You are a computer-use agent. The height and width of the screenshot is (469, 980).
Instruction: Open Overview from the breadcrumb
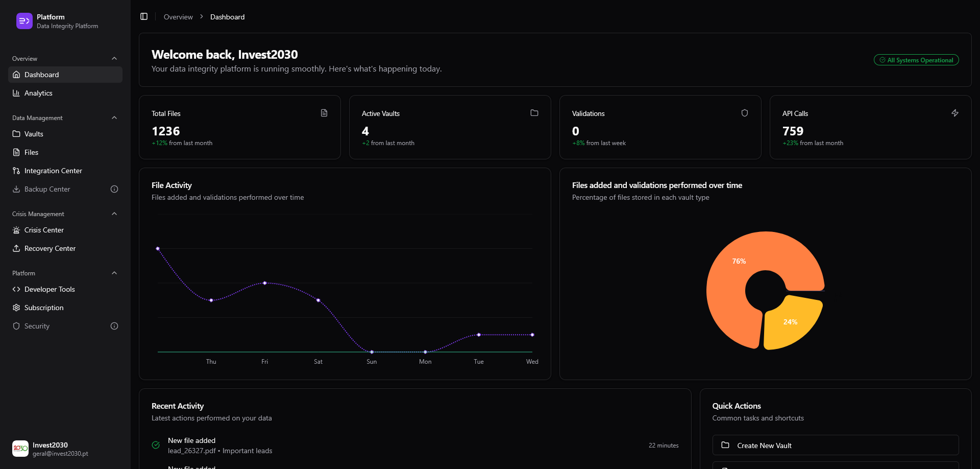coord(178,16)
